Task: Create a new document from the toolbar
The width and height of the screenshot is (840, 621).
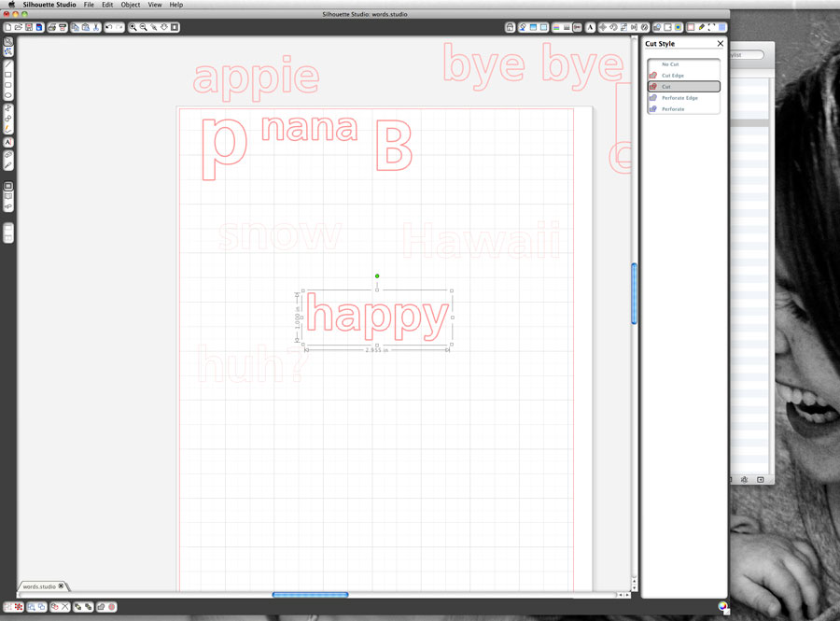Action: pos(8,27)
